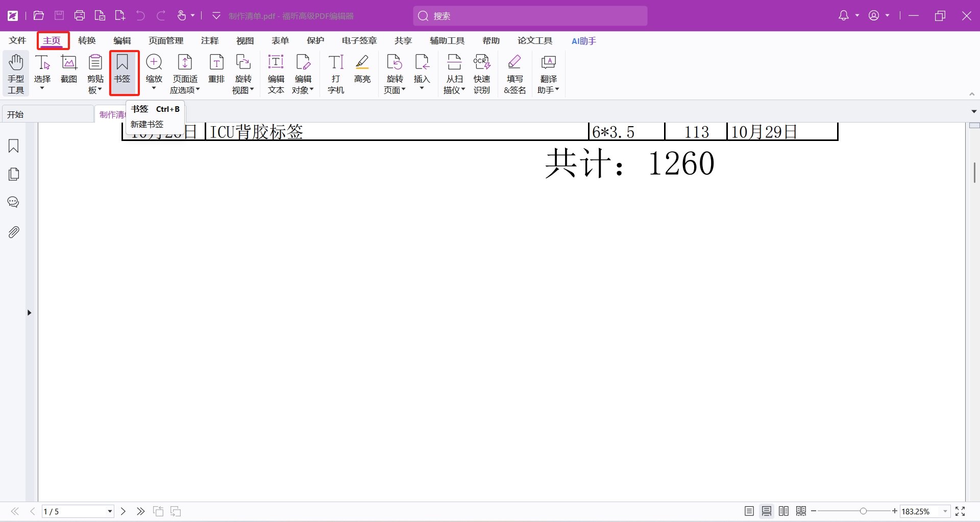Open the page number dropdown
The image size is (980, 522).
click(x=110, y=511)
